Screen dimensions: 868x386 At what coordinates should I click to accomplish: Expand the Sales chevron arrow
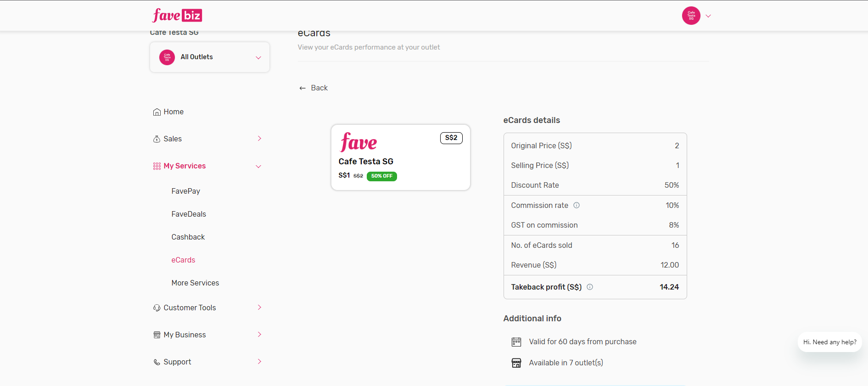(x=259, y=139)
